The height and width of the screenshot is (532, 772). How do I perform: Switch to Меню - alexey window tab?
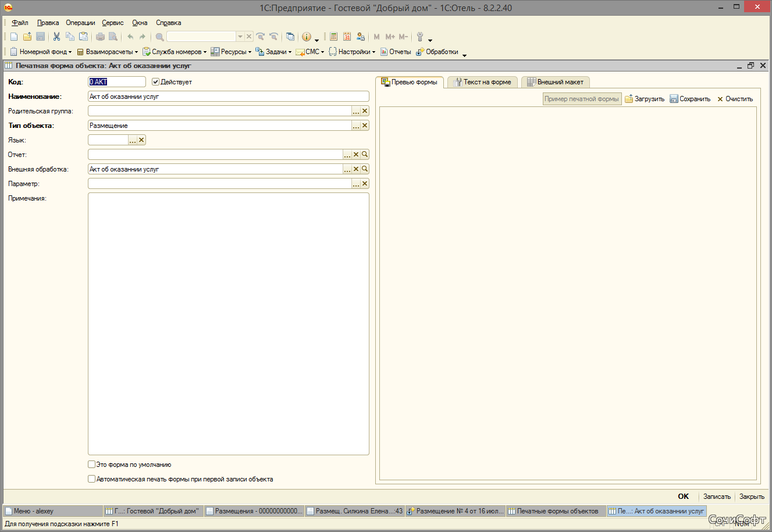pos(52,511)
